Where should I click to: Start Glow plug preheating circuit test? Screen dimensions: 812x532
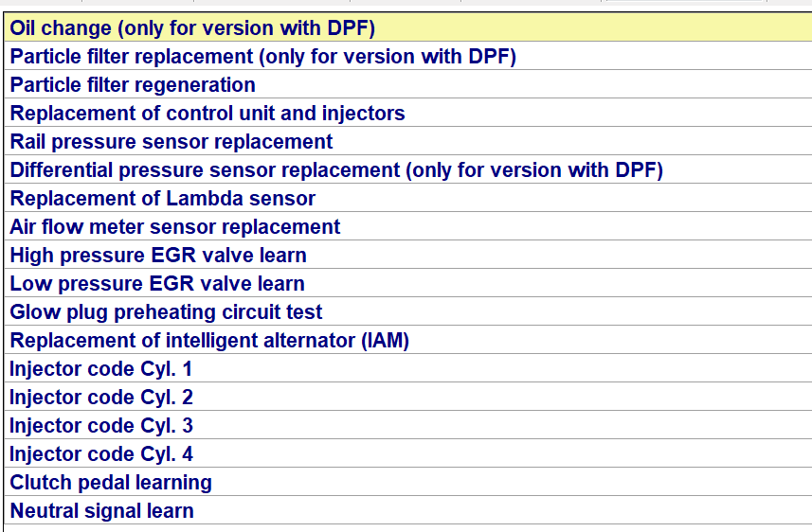pos(166,312)
